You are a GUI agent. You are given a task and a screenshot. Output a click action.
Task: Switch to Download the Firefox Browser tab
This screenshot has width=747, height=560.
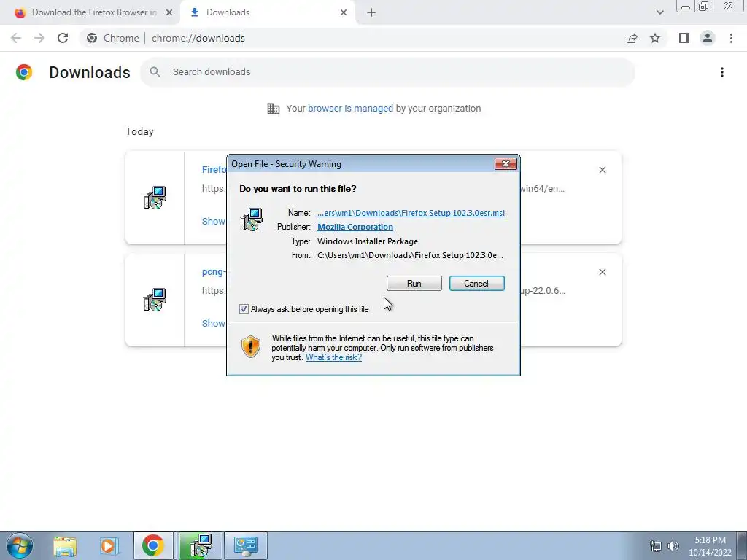coord(94,12)
